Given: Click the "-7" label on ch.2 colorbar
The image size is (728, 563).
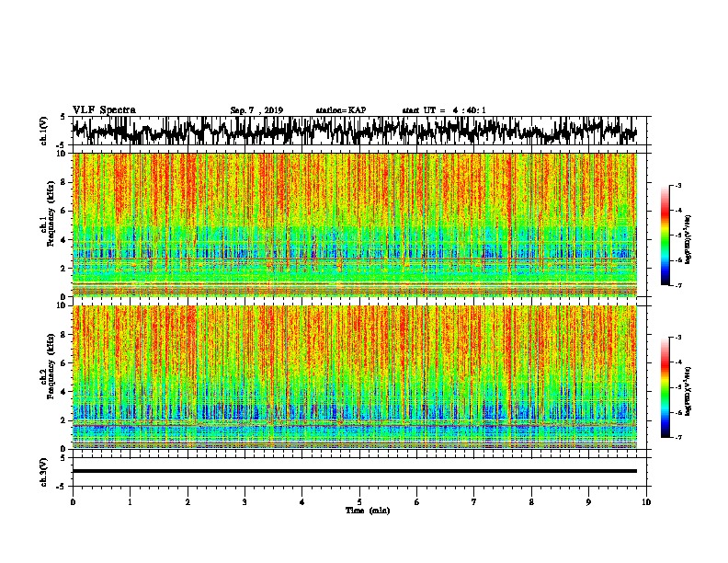Looking at the screenshot, I should tap(677, 438).
